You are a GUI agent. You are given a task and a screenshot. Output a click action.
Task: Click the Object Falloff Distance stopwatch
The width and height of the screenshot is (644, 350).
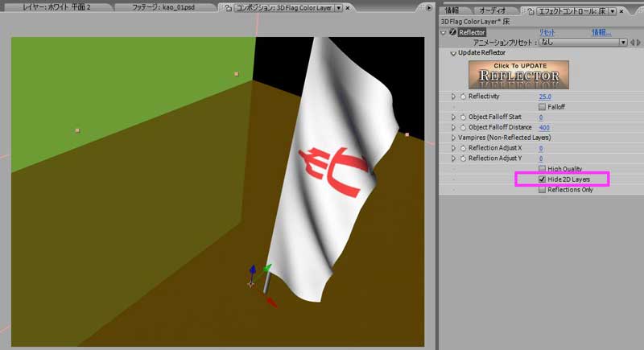pyautogui.click(x=463, y=128)
